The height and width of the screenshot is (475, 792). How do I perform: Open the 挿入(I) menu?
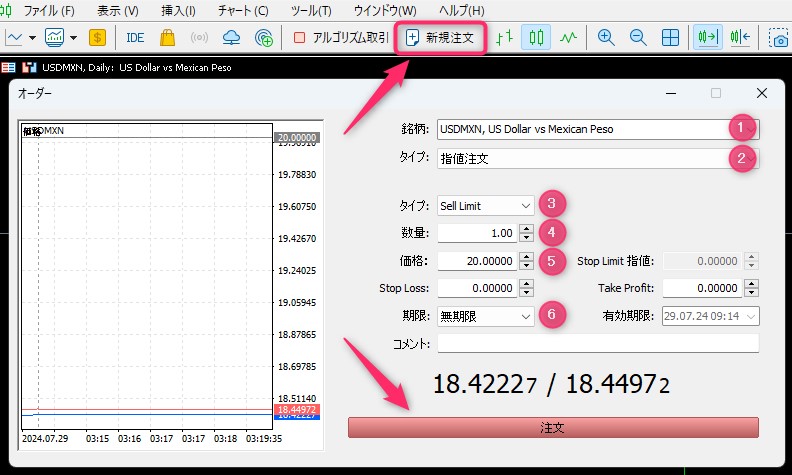click(178, 11)
